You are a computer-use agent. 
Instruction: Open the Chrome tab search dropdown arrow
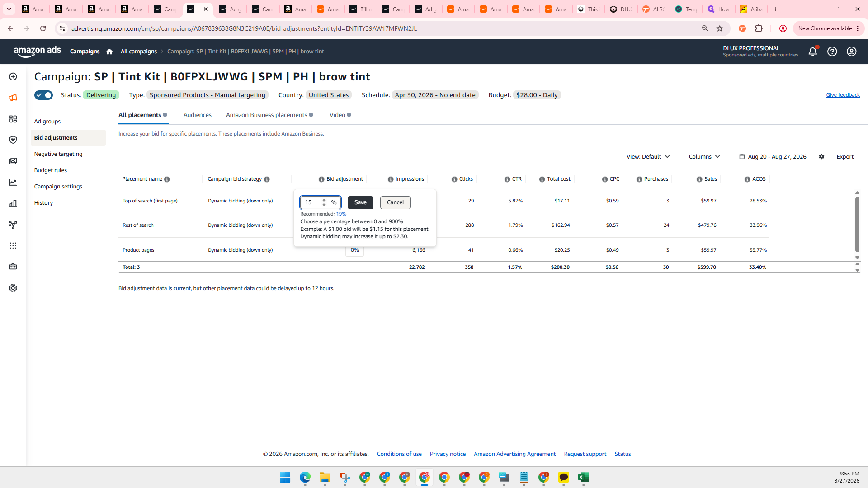(9, 9)
